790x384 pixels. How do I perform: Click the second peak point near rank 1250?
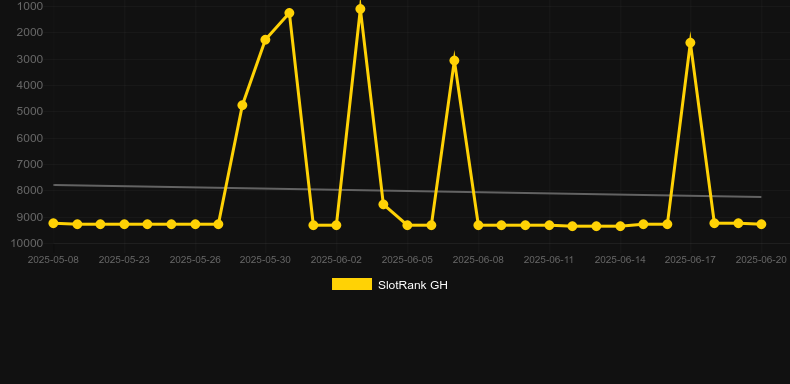pos(289,13)
